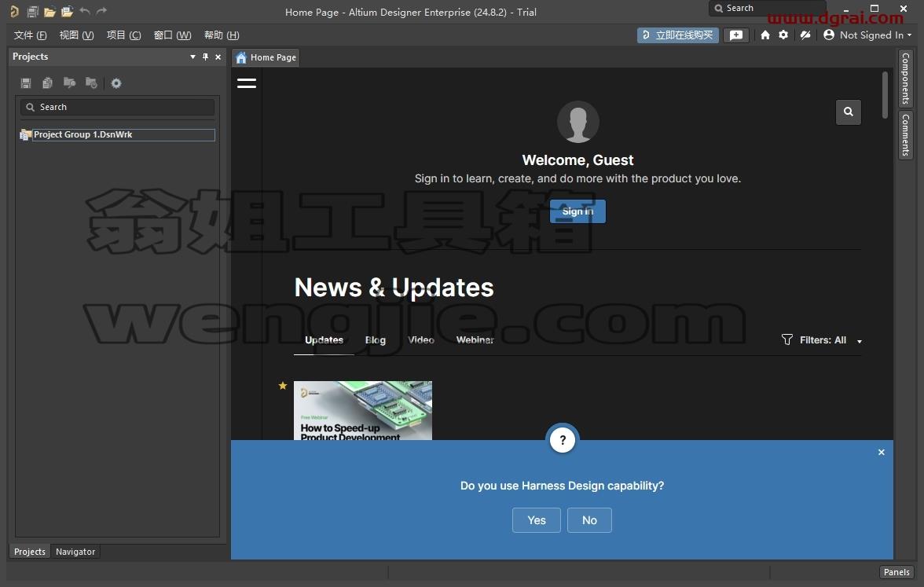Switch to the Webinar news tab
The image size is (924, 587).
click(x=475, y=340)
